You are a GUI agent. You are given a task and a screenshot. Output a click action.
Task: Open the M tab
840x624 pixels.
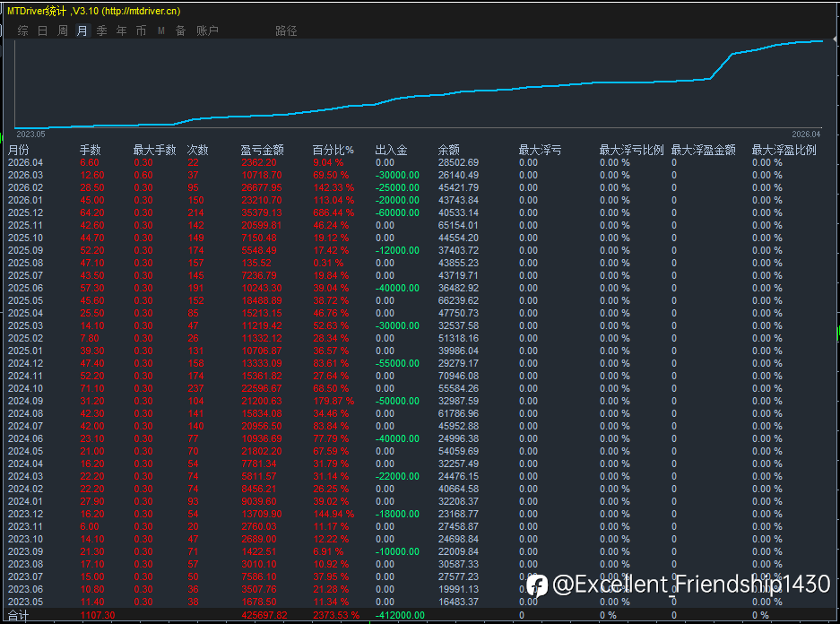[160, 31]
